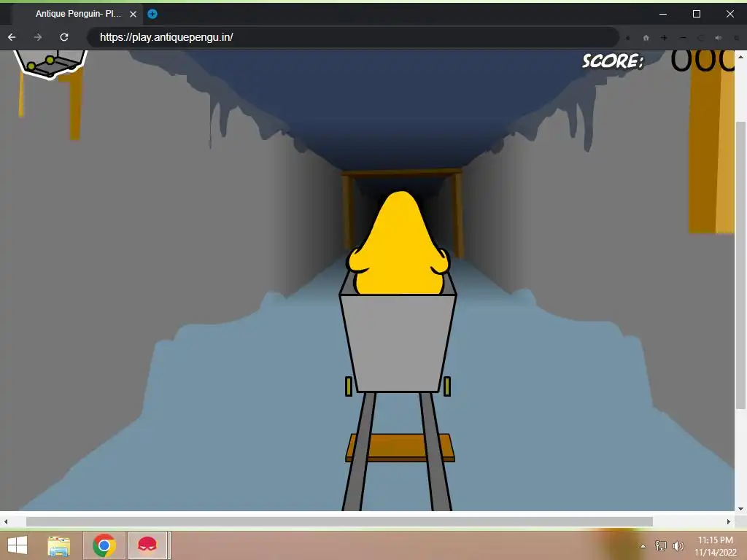Show hidden tray icons arrow
The width and height of the screenshot is (747, 560).
pos(643,546)
